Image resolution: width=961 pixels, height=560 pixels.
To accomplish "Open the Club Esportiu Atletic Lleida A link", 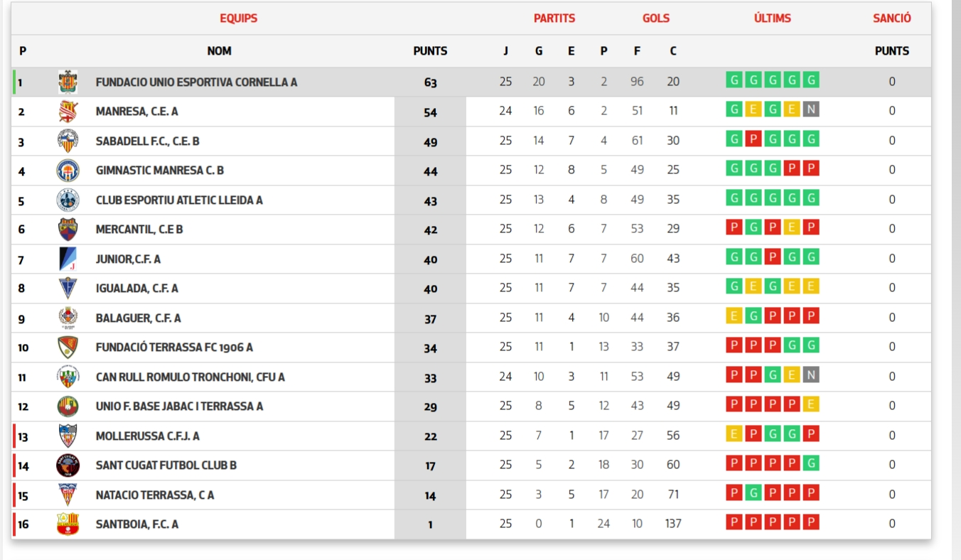I will (x=179, y=200).
